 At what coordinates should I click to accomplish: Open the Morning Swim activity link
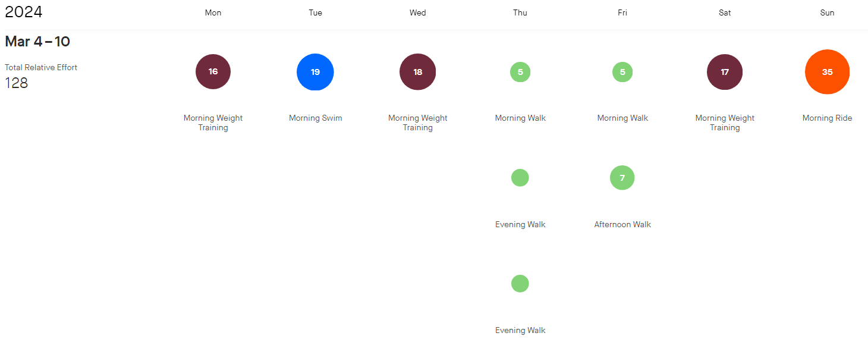pyautogui.click(x=316, y=118)
